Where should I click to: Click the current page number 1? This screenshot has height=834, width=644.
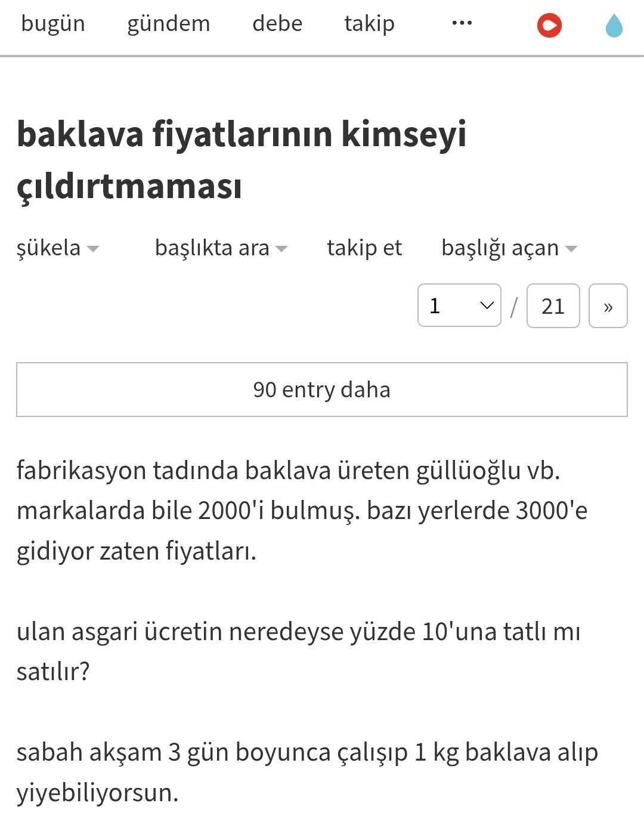[436, 305]
